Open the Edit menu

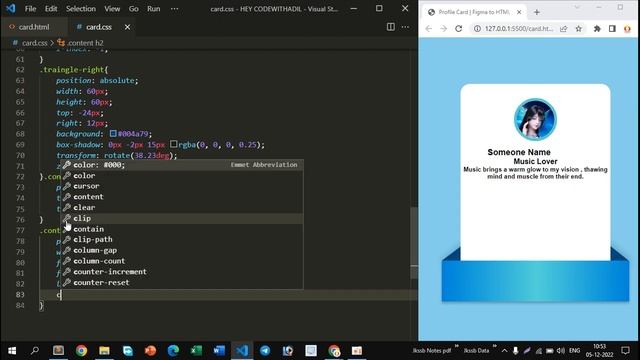(51, 9)
